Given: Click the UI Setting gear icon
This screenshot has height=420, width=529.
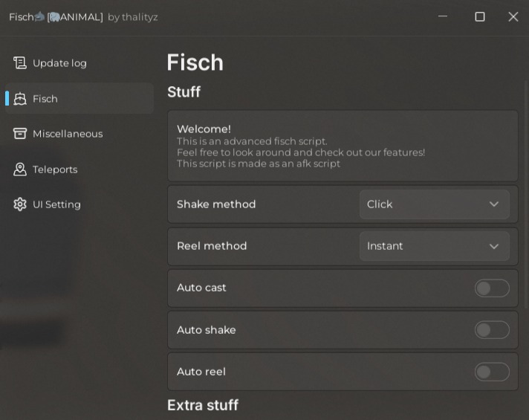Looking at the screenshot, I should point(20,204).
